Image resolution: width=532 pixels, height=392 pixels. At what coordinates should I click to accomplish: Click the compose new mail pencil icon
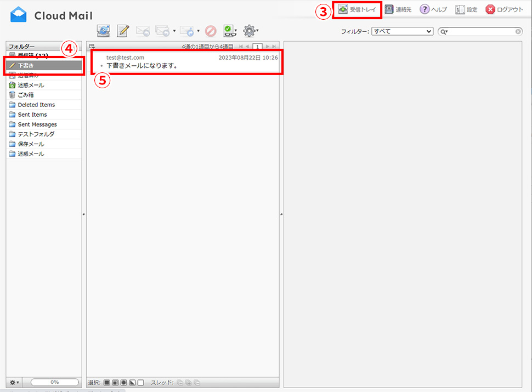click(x=123, y=31)
